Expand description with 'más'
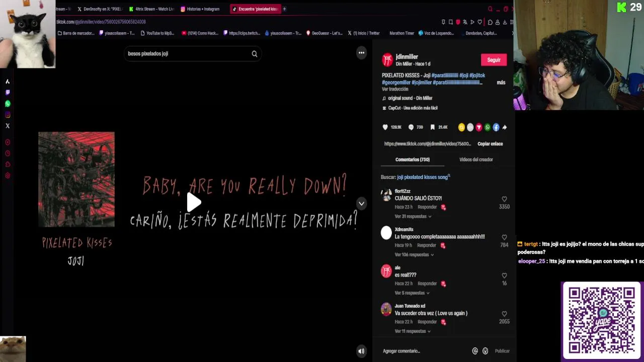Viewport: 644px width, 362px height. [x=501, y=82]
